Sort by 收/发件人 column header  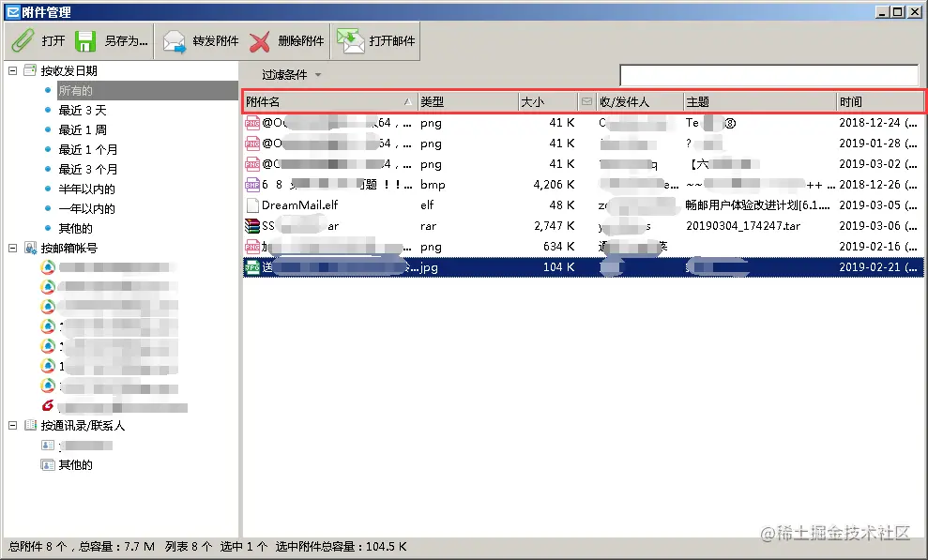(640, 101)
